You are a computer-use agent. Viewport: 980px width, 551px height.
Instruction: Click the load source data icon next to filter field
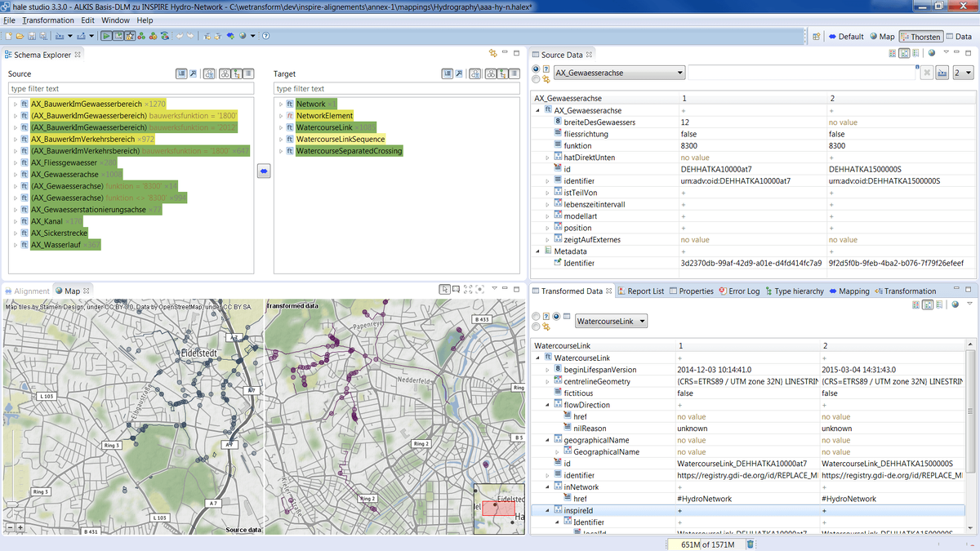tap(942, 73)
